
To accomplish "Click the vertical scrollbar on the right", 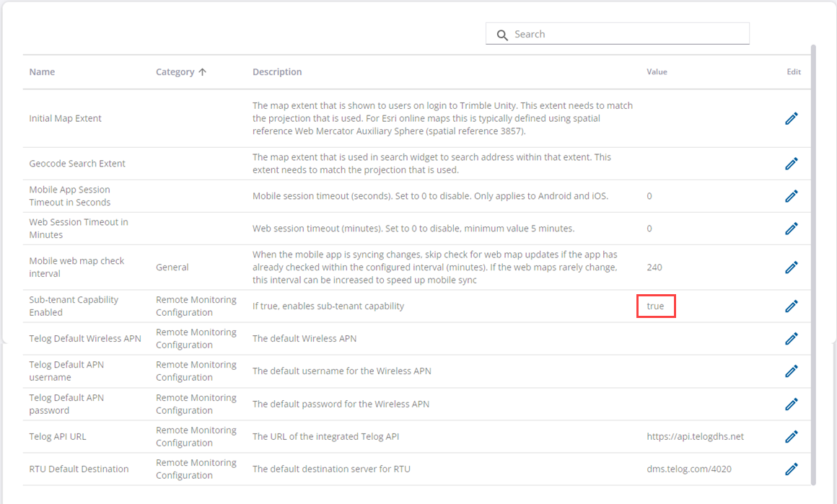I will [x=813, y=260].
